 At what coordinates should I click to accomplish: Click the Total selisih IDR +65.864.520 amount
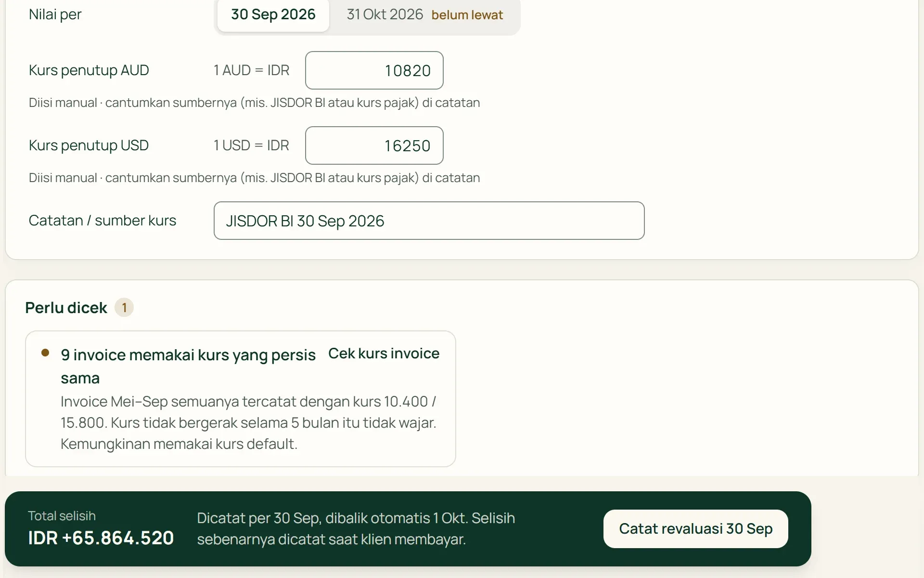(x=101, y=538)
